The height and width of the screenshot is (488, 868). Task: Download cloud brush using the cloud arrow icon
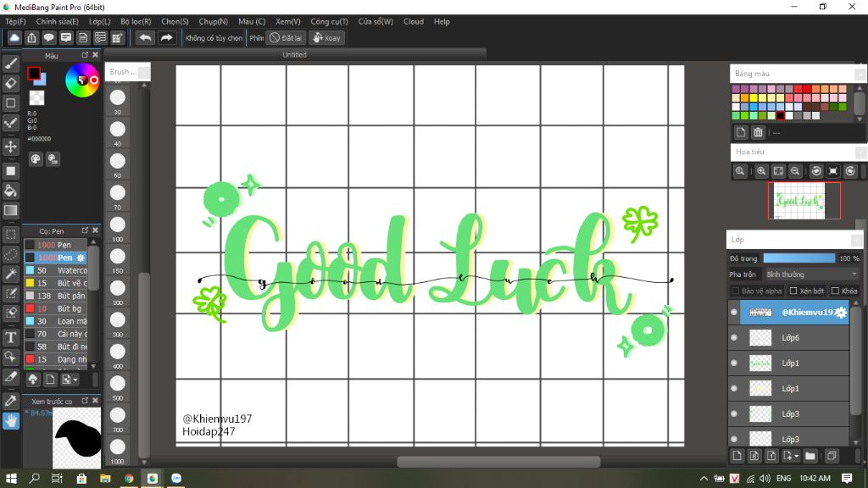click(33, 380)
